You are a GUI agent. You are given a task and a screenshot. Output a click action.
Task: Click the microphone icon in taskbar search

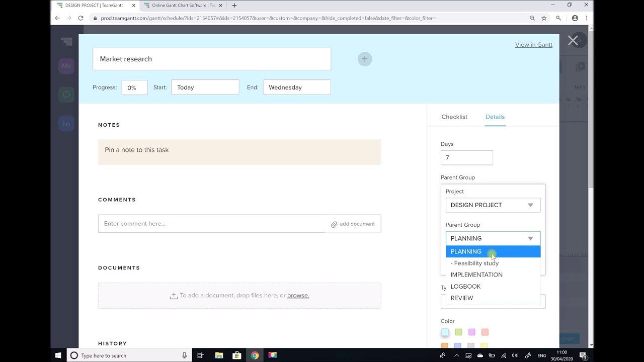(x=185, y=355)
